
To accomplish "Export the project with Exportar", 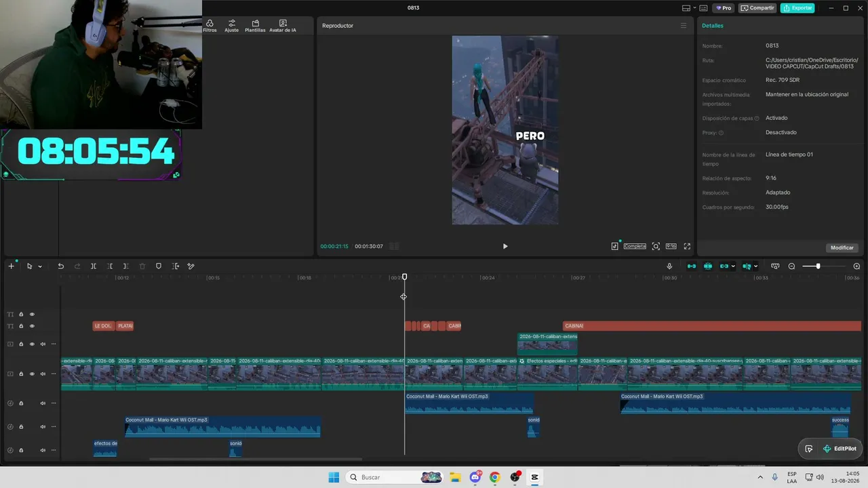I will [x=797, y=8].
